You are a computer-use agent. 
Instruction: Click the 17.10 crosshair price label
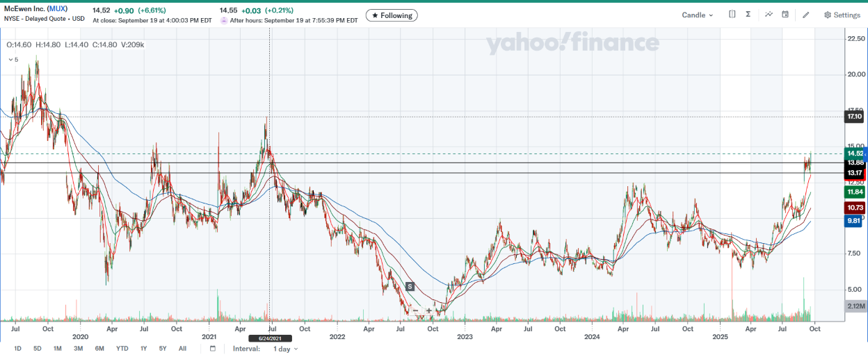click(855, 117)
